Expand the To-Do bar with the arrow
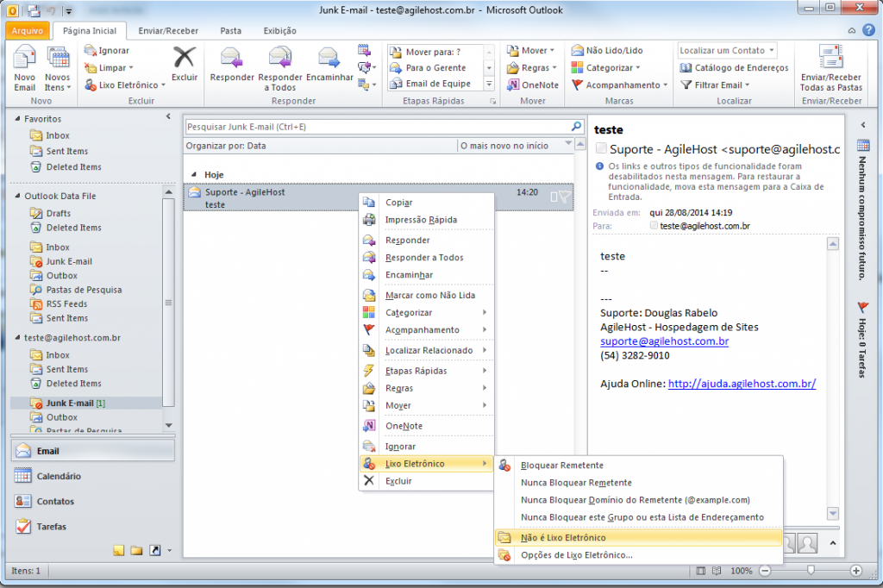 click(x=862, y=124)
